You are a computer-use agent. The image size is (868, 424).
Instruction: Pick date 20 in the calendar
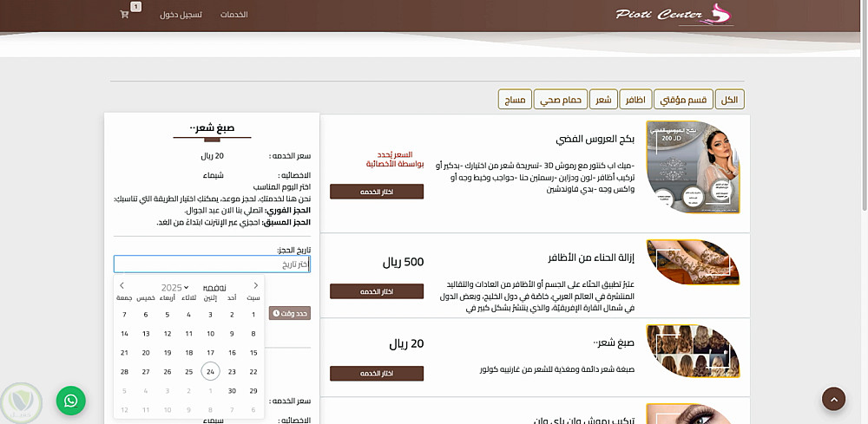(146, 353)
